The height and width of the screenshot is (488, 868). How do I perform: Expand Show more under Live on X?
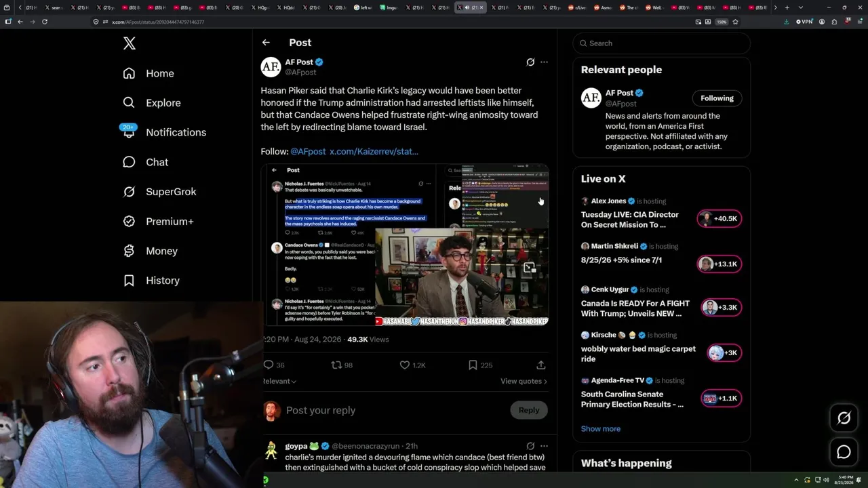[x=601, y=428]
